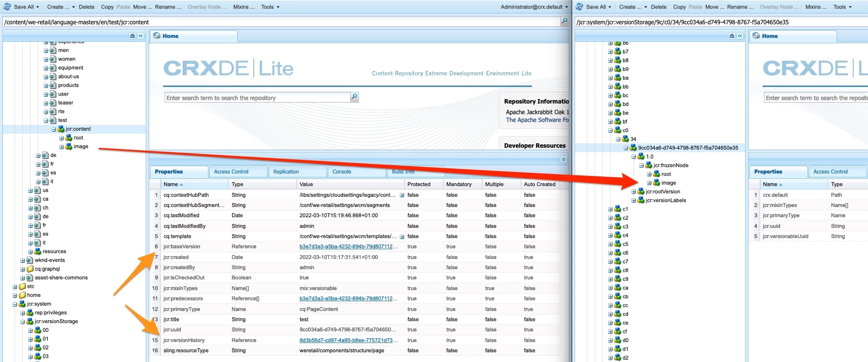Click the left window repository path field
Viewport: 868px width, 362px height.
(x=281, y=22)
